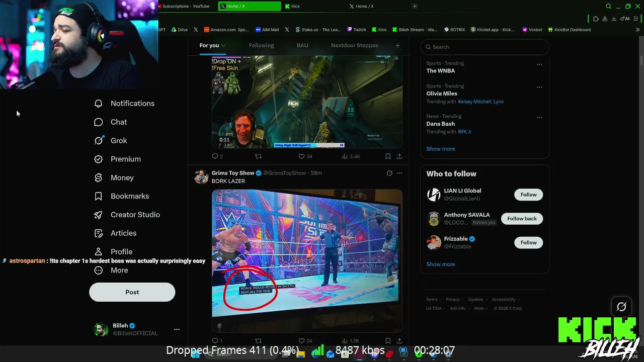This screenshot has width=644, height=362.
Task: Show hidden bookmarks overflow chevron
Action: [x=638, y=30]
